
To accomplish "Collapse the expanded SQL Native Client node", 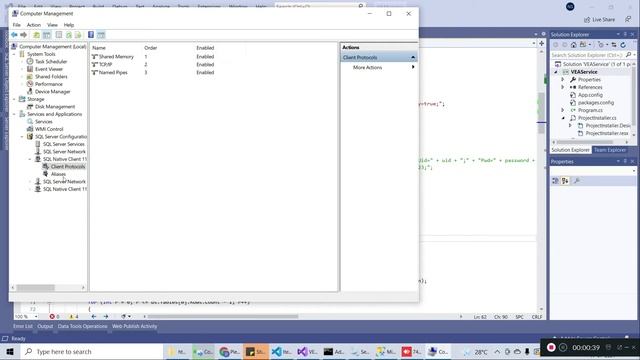I will 30,159.
